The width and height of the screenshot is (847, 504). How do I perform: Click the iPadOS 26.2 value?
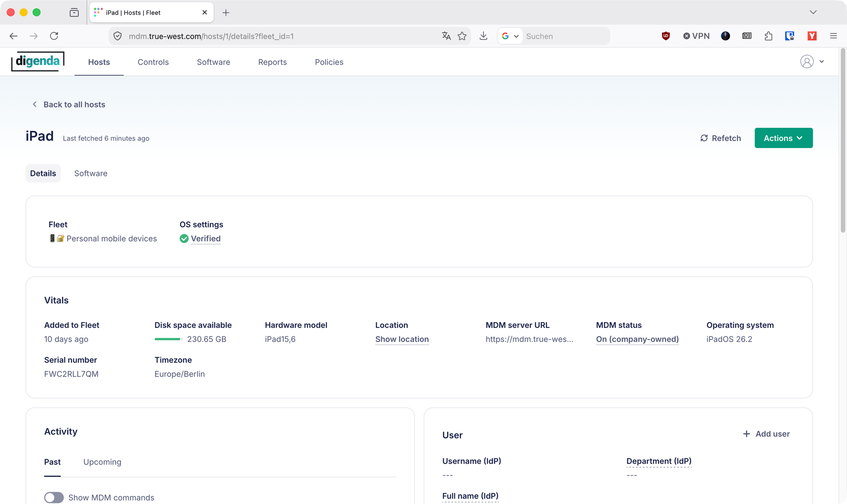point(729,339)
